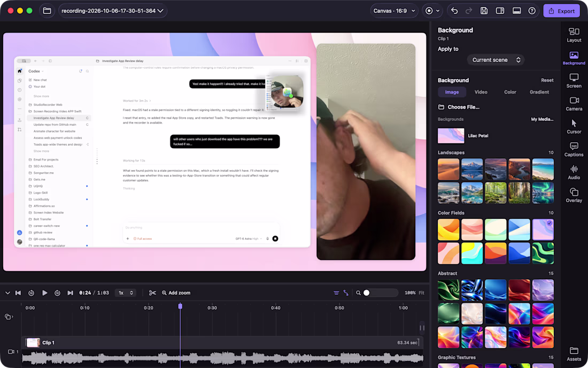This screenshot has width=588, height=368.
Task: Toggle the side panel layout icon
Action: [500, 11]
